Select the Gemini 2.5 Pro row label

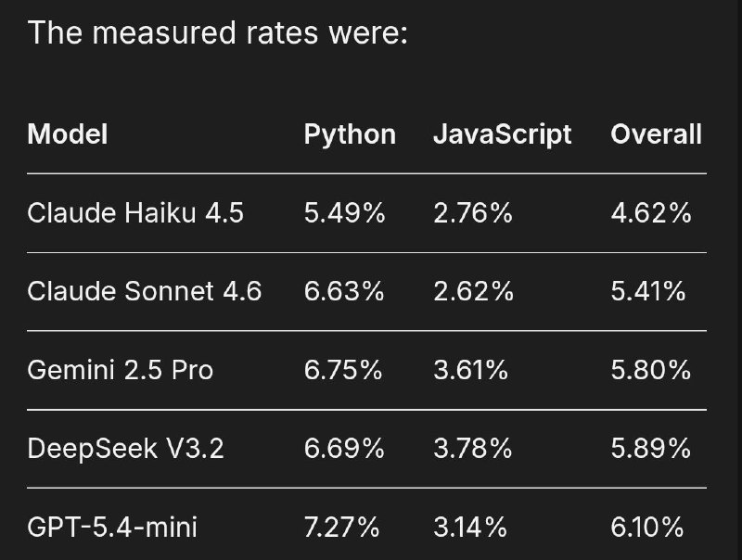121,370
